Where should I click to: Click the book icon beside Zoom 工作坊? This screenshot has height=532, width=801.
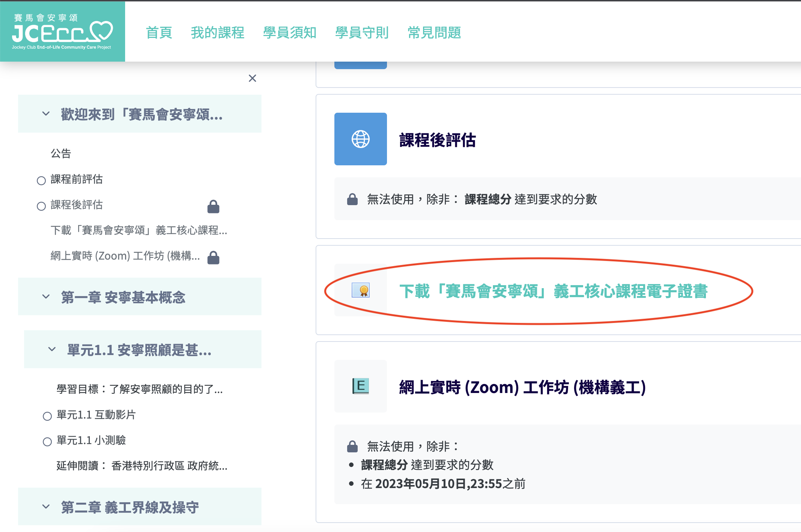(360, 386)
